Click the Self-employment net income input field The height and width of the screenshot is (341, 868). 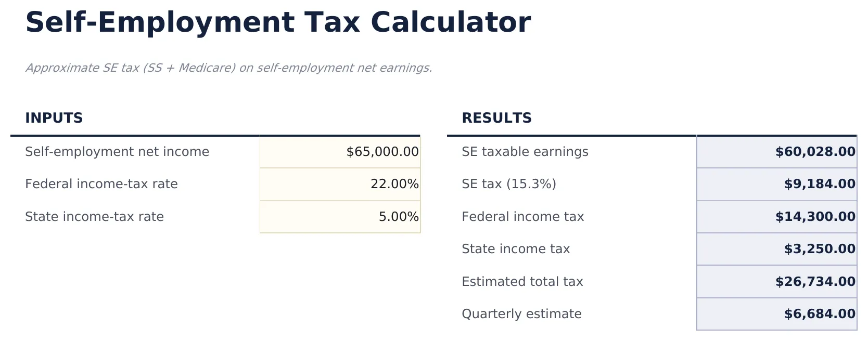[339, 152]
